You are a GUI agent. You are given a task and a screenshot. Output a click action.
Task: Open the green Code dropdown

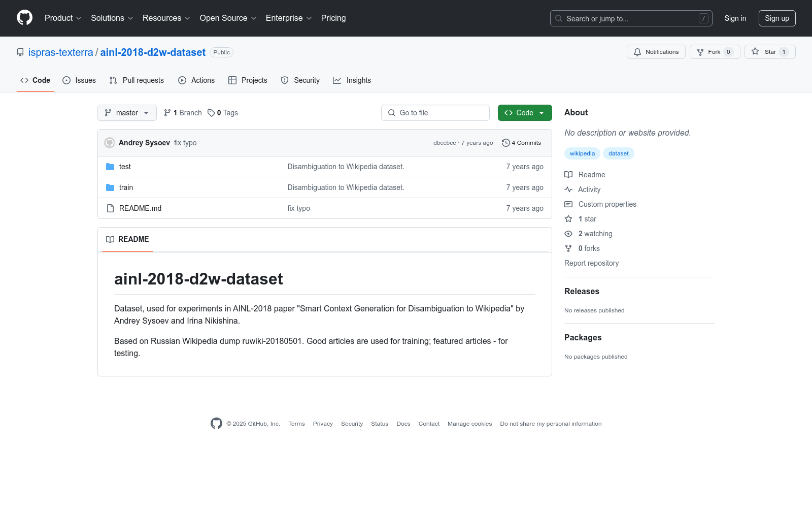pyautogui.click(x=525, y=113)
